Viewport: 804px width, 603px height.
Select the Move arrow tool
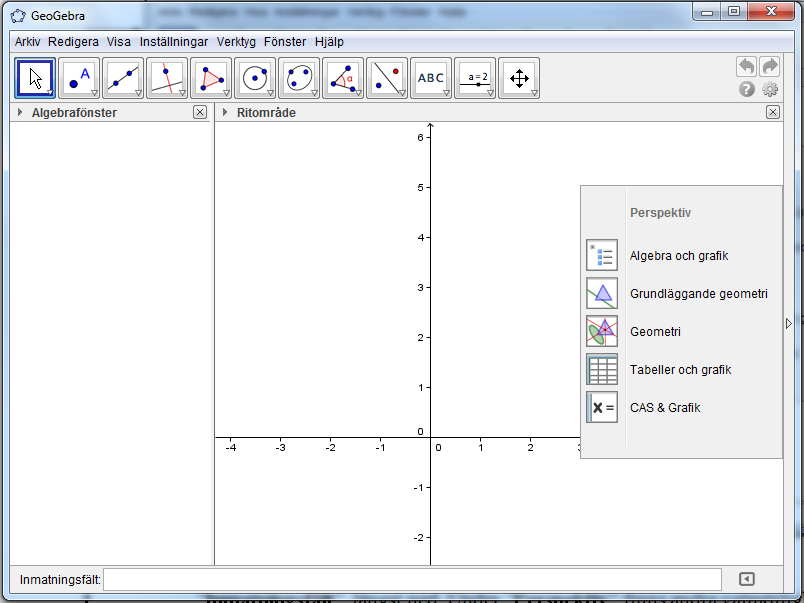35,78
